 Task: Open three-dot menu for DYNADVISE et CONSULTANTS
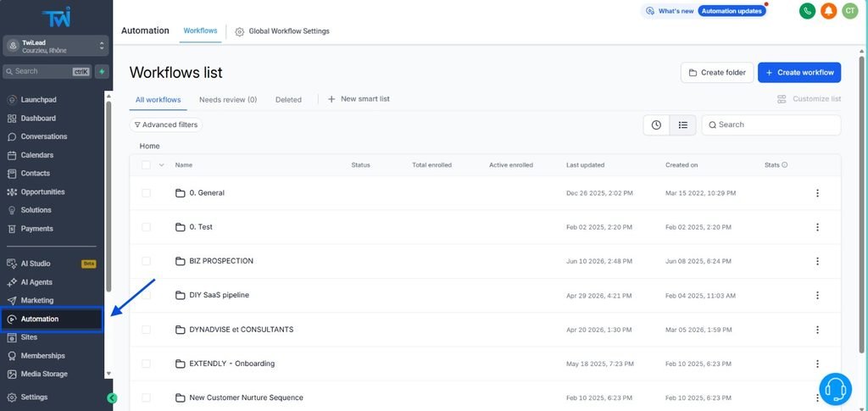(817, 330)
